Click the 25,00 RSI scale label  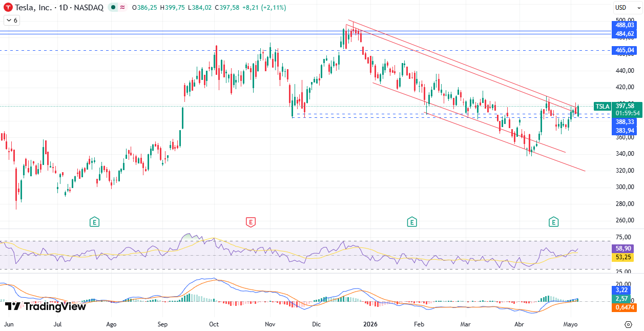click(625, 272)
